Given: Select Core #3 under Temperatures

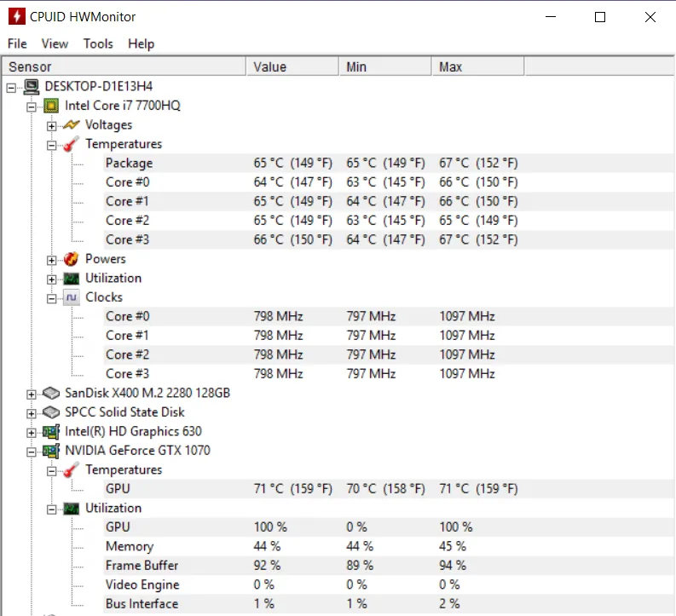Looking at the screenshot, I should [389, 240].
